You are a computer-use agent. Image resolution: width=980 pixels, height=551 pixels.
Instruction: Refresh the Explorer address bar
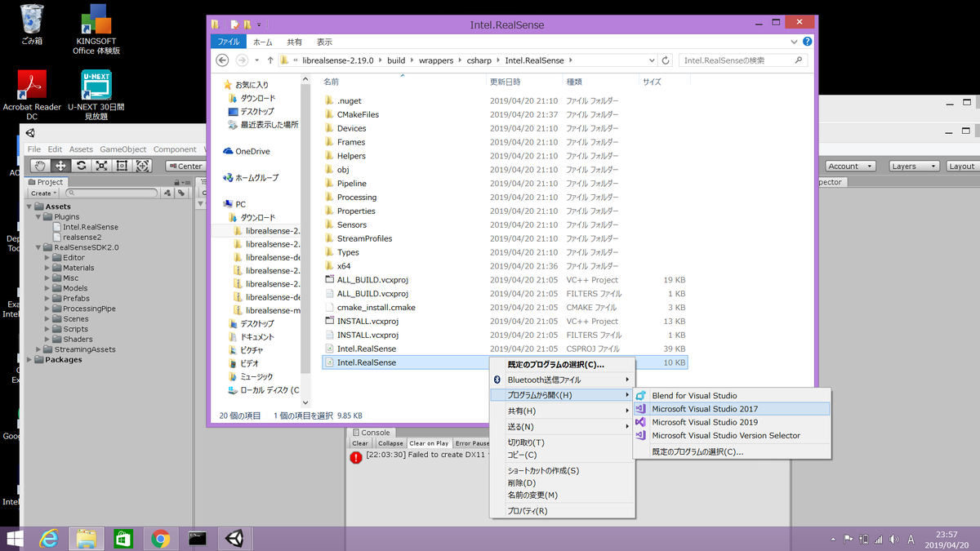tap(666, 60)
